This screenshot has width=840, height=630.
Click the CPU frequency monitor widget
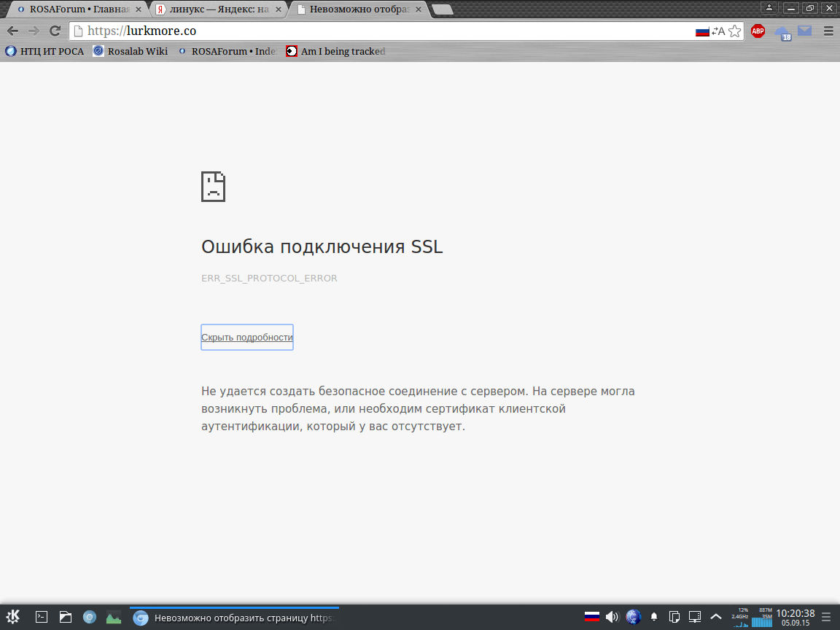pyautogui.click(x=740, y=617)
